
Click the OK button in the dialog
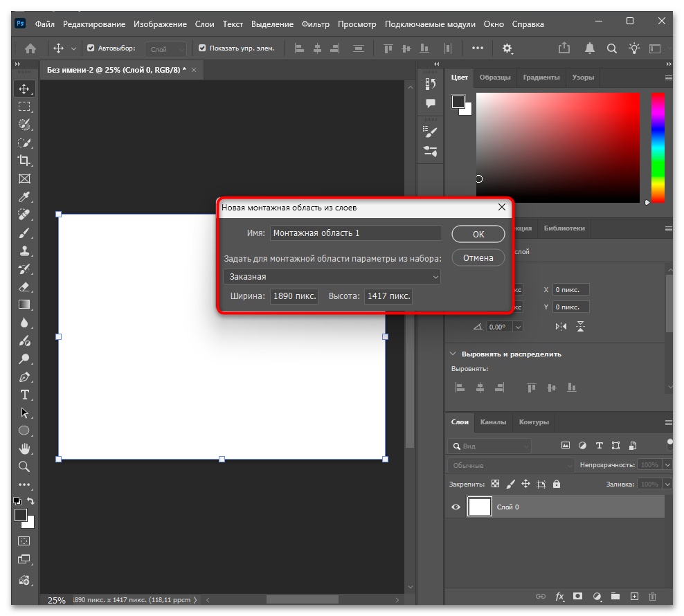point(478,234)
